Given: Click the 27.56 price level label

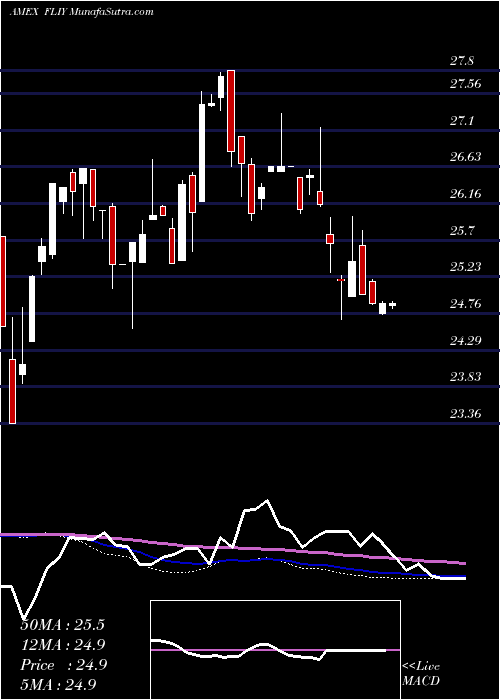Looking at the screenshot, I should [x=465, y=83].
